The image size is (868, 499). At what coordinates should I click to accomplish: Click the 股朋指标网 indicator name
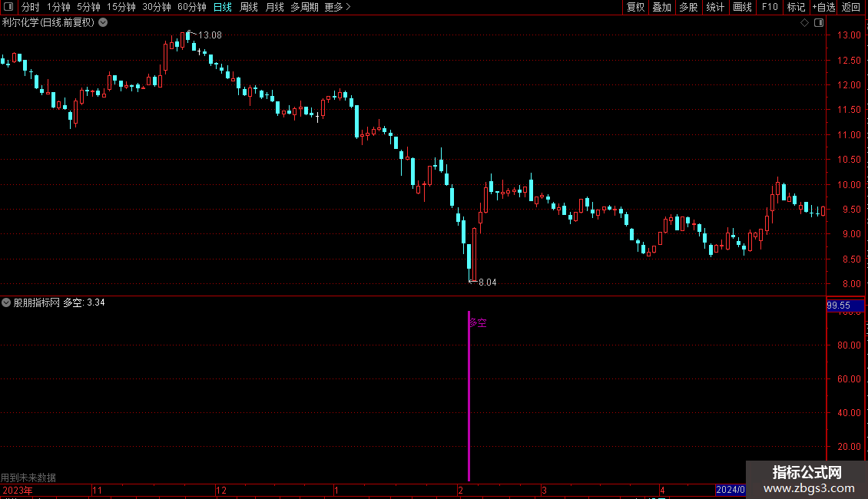[x=37, y=302]
